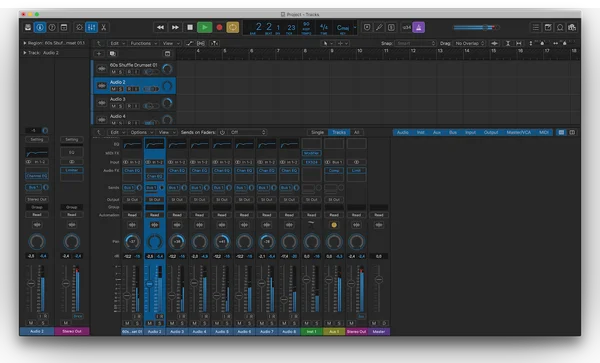Expand the Region inspector disclosure triangle
Screen dimensions: 600x363
(24, 43)
